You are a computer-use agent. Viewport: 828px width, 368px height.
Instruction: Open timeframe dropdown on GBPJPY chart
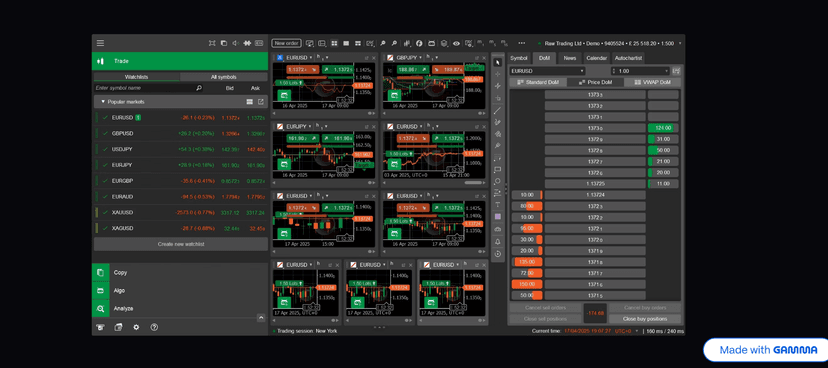[437, 58]
